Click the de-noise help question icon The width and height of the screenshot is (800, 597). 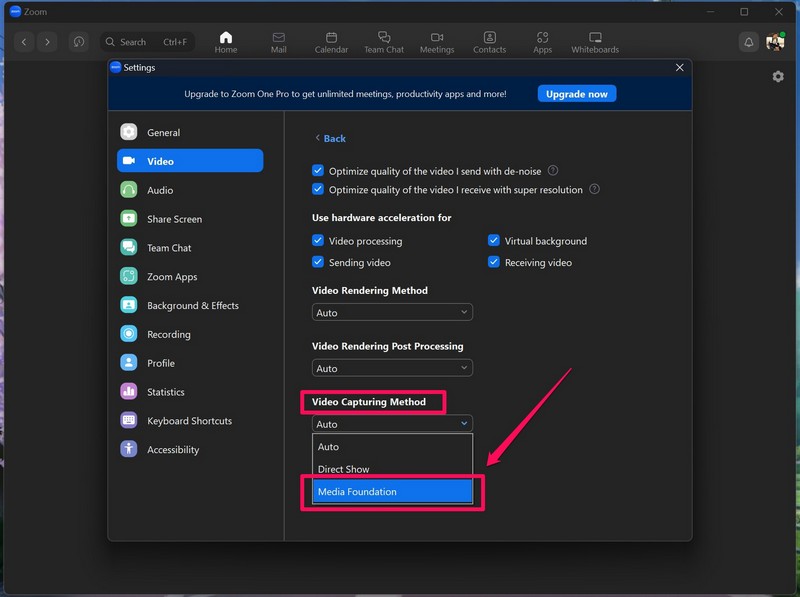(x=553, y=171)
